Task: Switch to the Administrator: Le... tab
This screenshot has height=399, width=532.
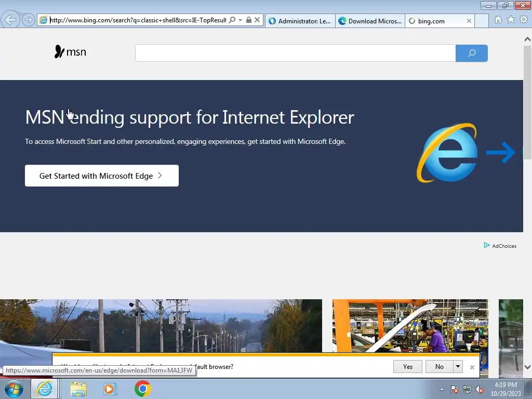Action: pos(300,21)
